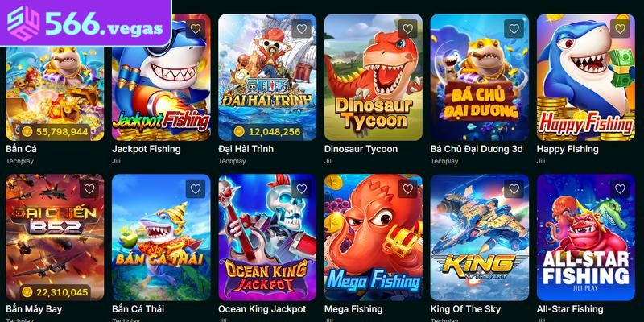Select the 22,310,045 jackpot badge on B52
The width and height of the screenshot is (644, 322).
55,292
